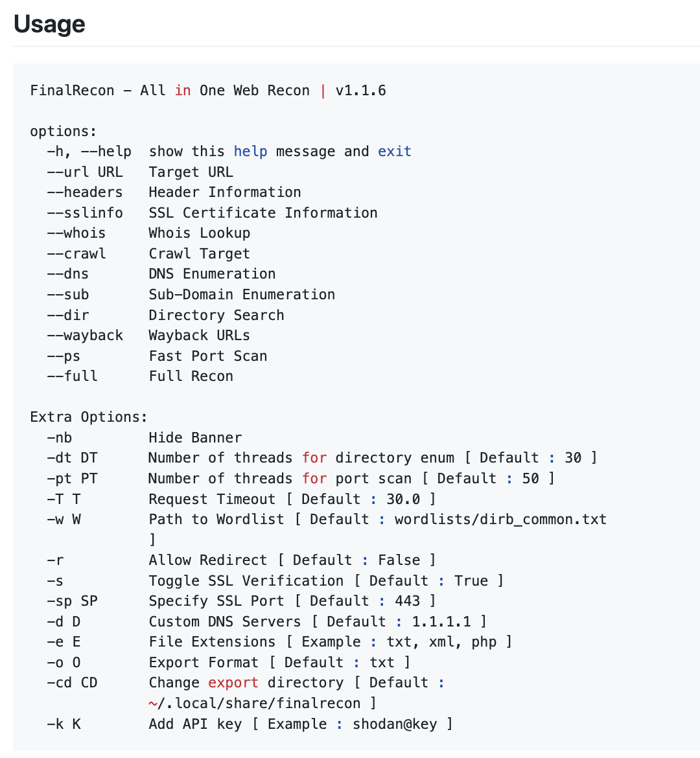
Task: Click the Toggle SSL Verification description
Action: (x=246, y=580)
